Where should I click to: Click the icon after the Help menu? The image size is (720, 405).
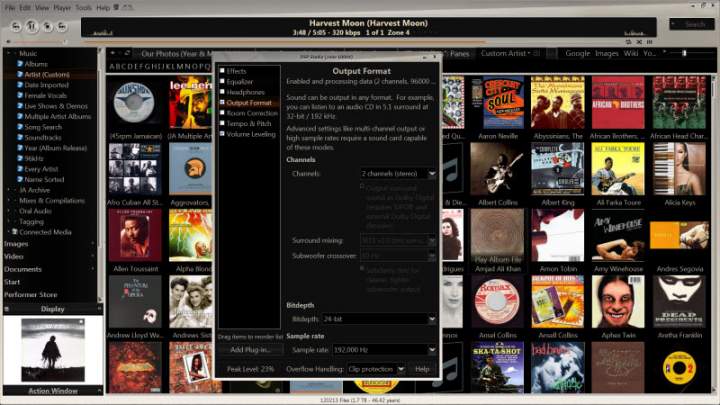[116, 7]
